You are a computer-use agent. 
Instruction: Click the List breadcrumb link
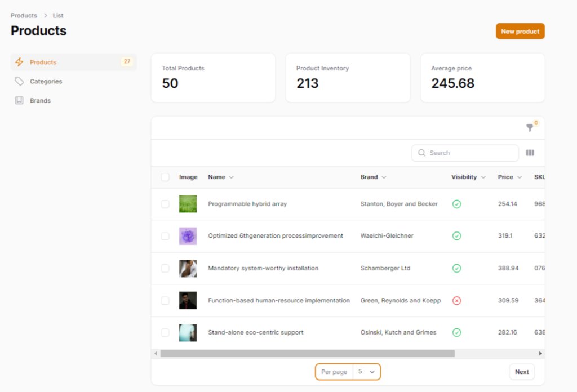click(x=58, y=15)
